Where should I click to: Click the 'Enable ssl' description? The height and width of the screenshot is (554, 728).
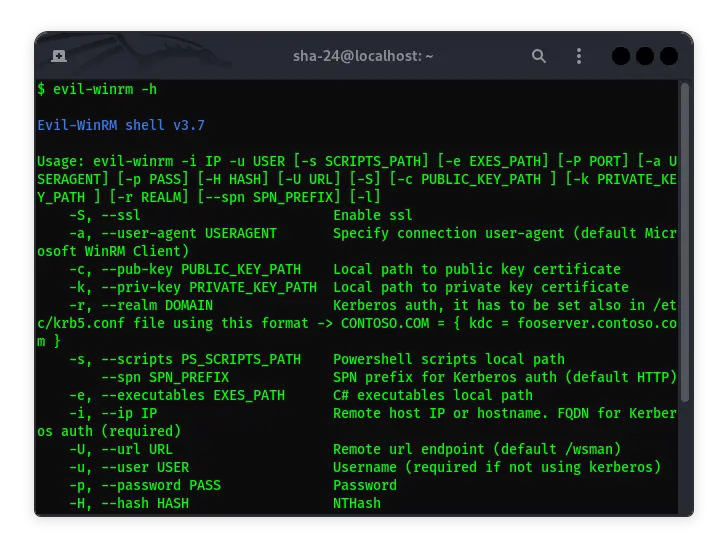point(373,215)
